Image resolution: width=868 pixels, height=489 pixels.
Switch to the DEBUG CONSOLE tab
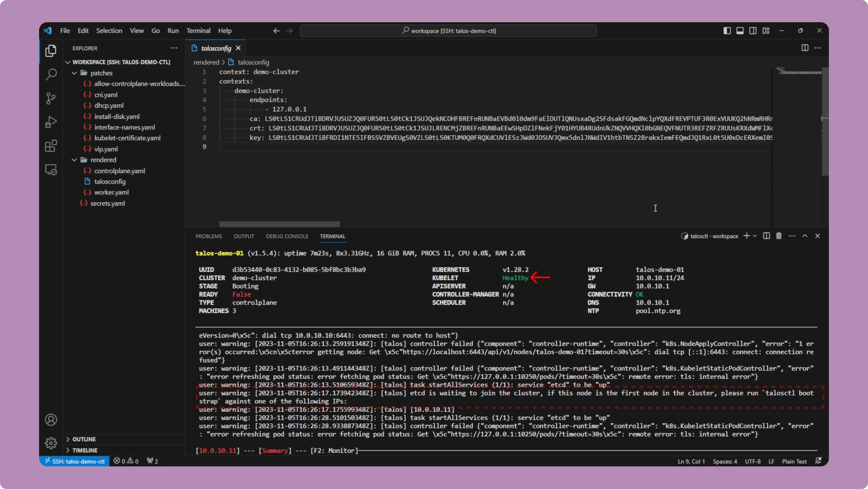(287, 236)
